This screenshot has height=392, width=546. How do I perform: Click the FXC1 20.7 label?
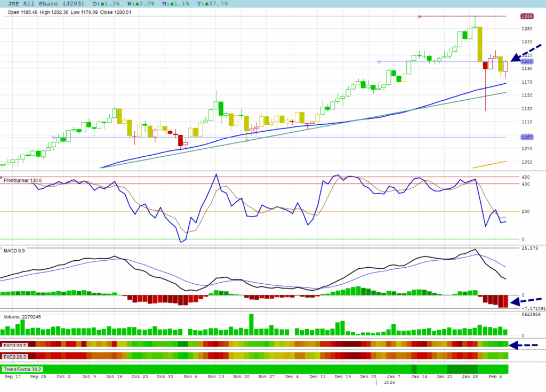pos(15,345)
